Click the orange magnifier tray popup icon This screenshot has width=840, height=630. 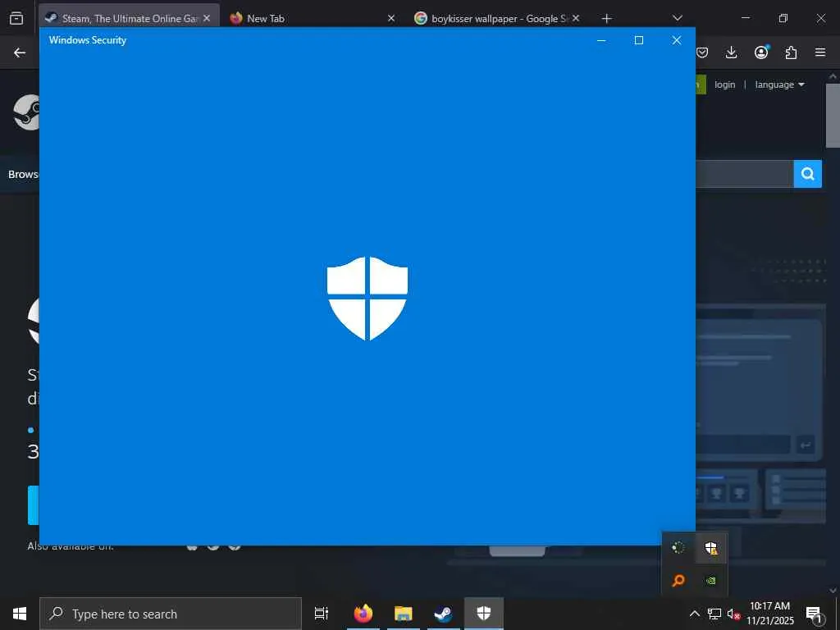tap(678, 581)
